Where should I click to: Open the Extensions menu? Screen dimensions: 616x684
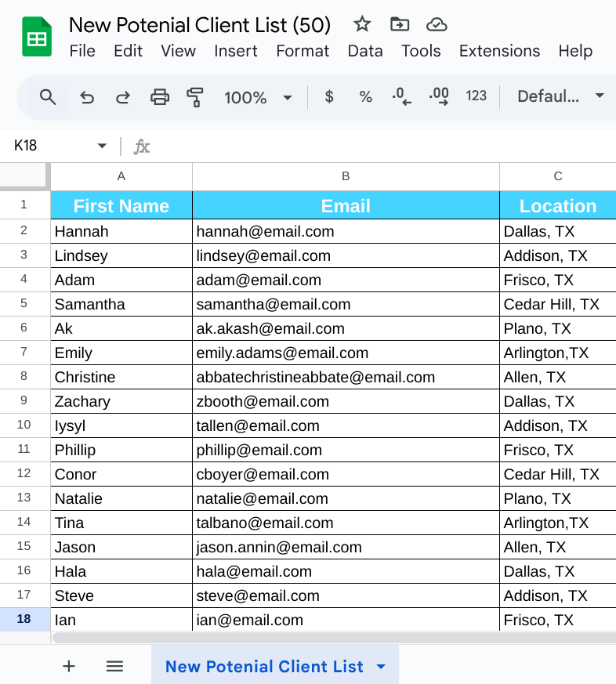tap(499, 51)
